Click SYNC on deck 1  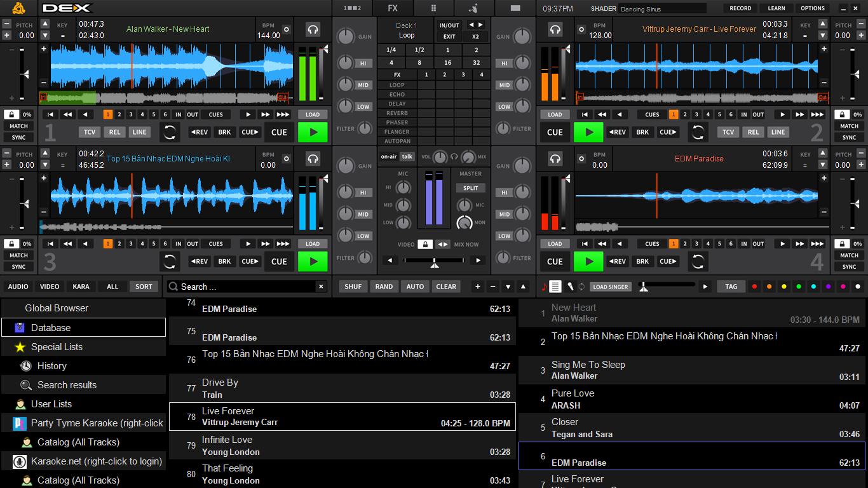(x=18, y=137)
